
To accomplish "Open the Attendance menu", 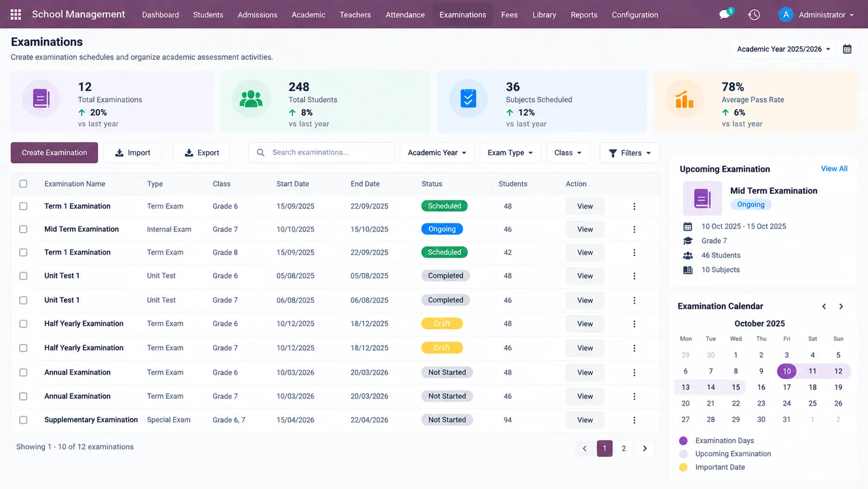I will coord(405,15).
